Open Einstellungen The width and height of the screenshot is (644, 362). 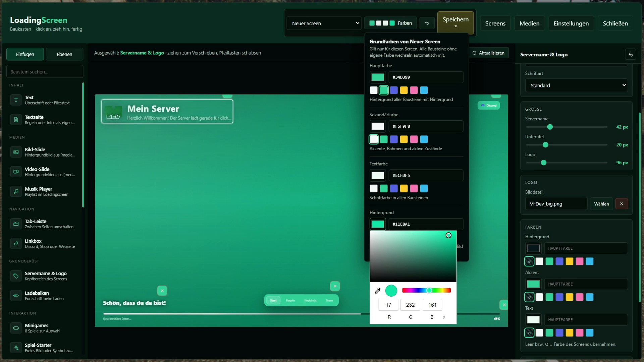(571, 23)
